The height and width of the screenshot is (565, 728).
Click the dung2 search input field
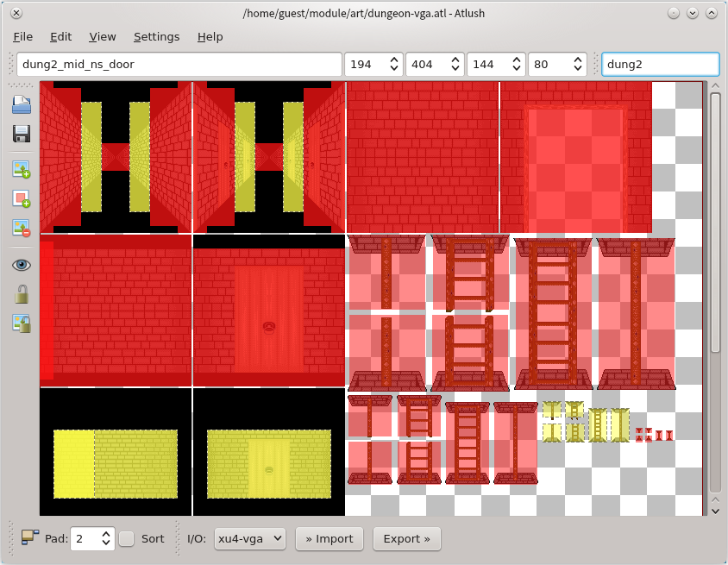[x=660, y=64]
